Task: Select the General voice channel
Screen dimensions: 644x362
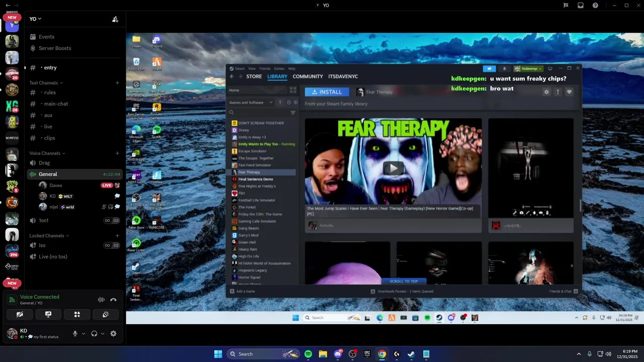Action: (x=74, y=174)
